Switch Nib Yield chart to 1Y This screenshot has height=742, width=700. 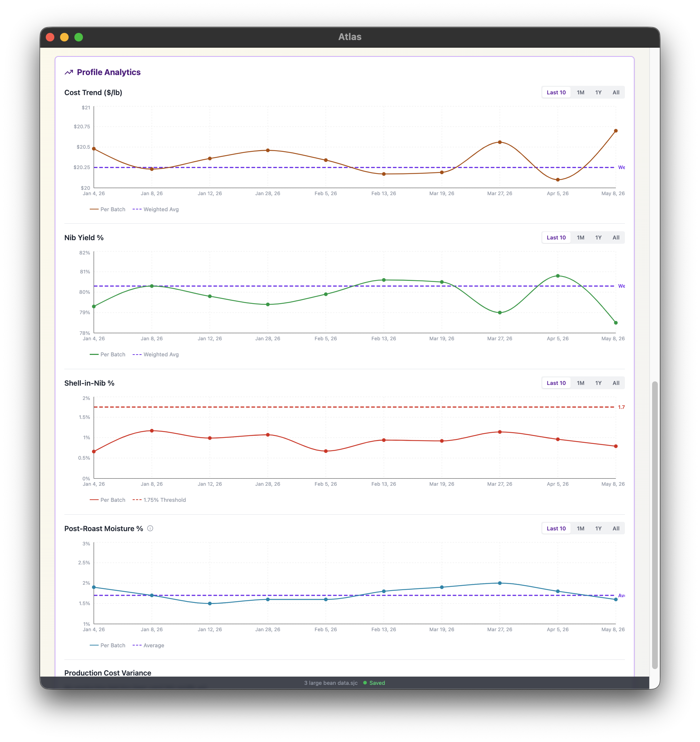tap(598, 238)
